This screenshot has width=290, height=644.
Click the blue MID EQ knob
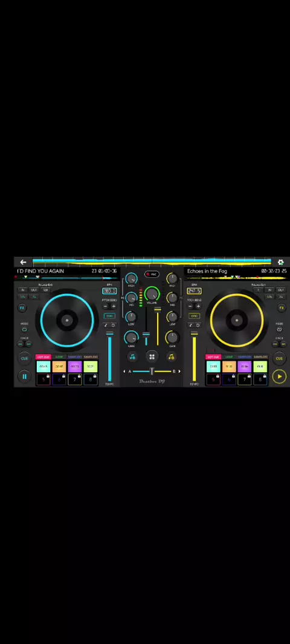click(131, 298)
